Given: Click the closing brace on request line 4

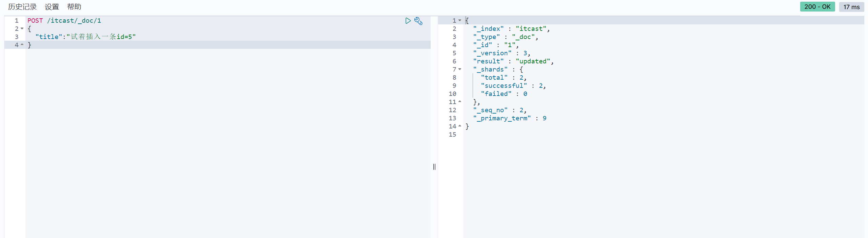Looking at the screenshot, I should 29,45.
